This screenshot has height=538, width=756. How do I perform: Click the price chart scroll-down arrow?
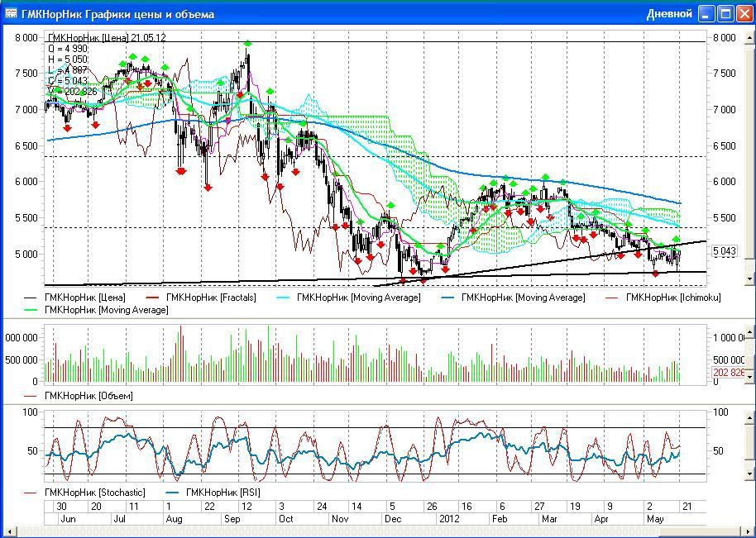click(749, 279)
